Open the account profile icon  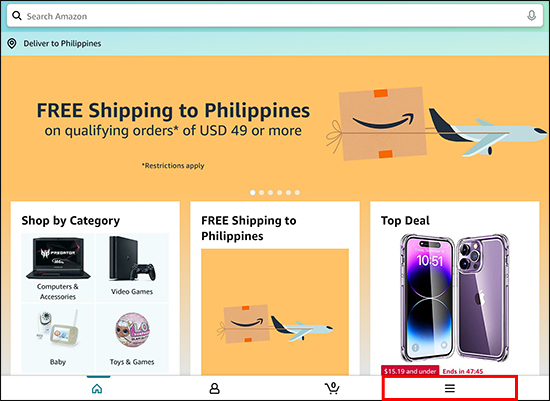click(x=214, y=388)
